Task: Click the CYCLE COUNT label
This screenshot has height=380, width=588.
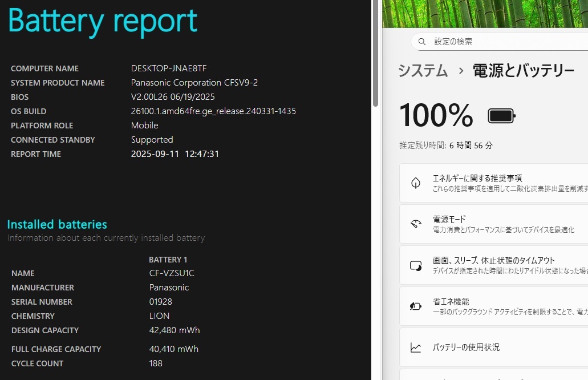Action: 37,363
